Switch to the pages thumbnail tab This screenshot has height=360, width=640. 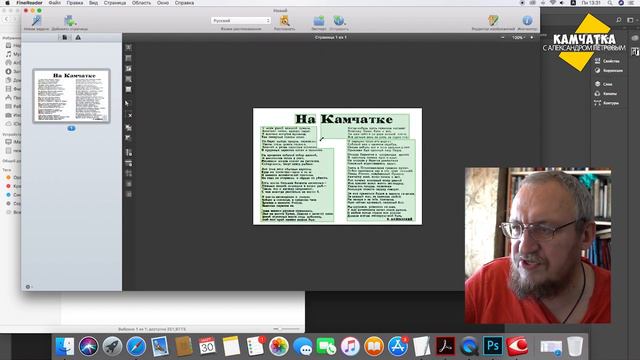click(x=64, y=38)
